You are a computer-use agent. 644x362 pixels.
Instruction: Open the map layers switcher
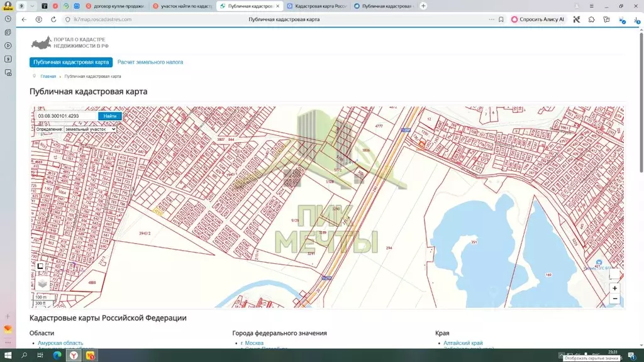tap(42, 283)
